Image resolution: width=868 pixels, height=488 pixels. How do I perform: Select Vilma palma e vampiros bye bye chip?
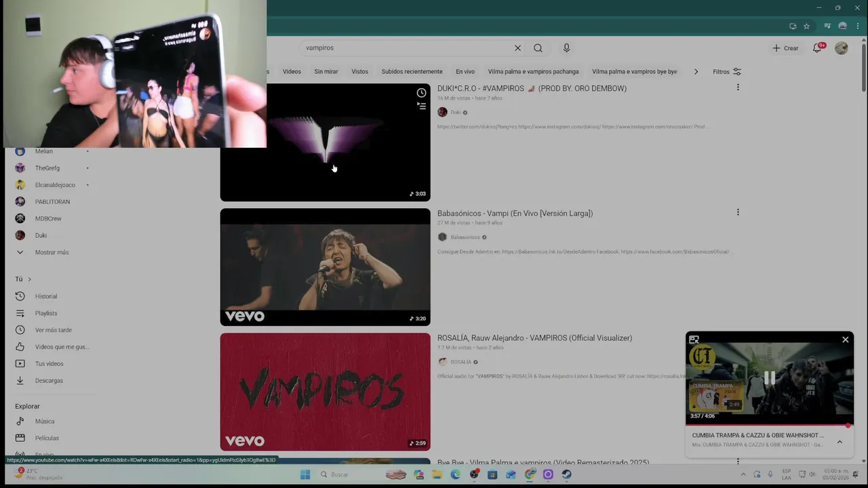point(634,72)
